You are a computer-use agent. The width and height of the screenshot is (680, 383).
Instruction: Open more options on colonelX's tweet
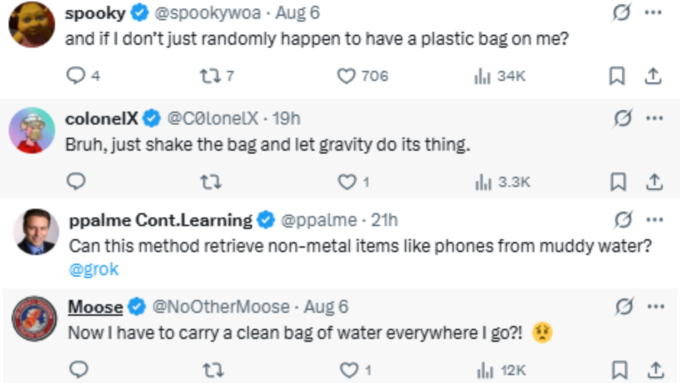(x=654, y=118)
